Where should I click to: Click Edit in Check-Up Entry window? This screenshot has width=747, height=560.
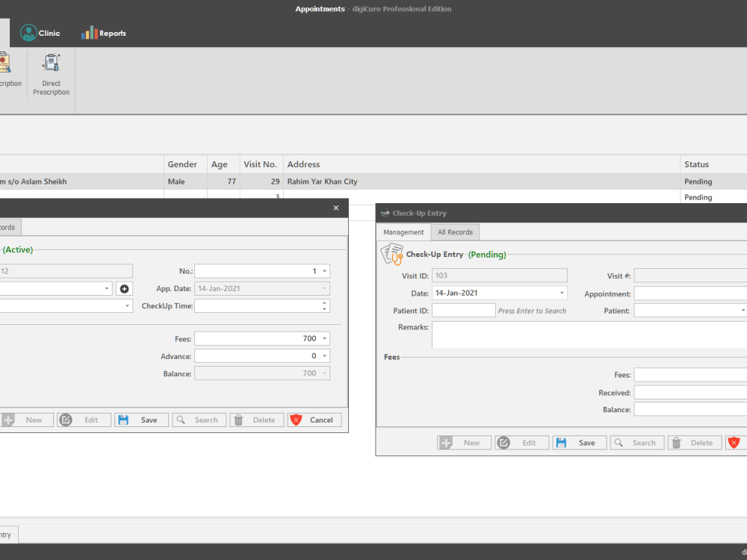pyautogui.click(x=521, y=443)
